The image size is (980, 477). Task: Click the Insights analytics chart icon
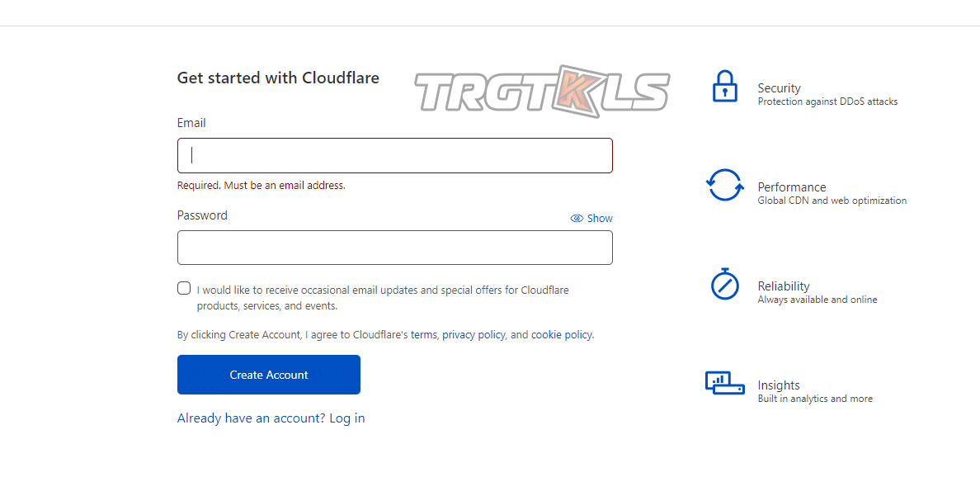[x=724, y=383]
